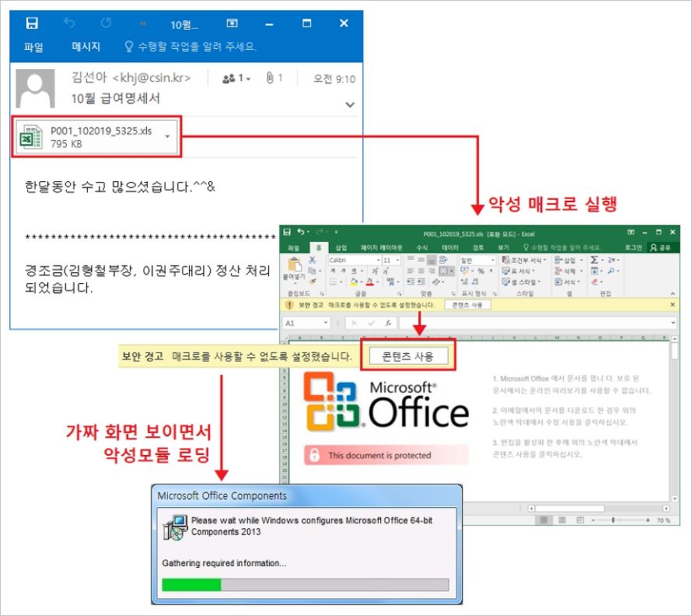Switch to the 삽입 ribbon tab in Excel
Image resolution: width=692 pixels, height=616 pixels.
coord(341,248)
